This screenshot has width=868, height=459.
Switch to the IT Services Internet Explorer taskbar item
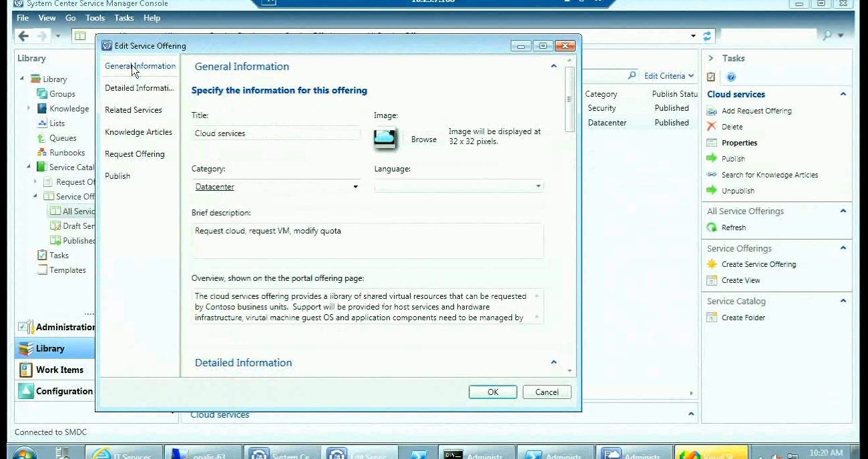[x=126, y=454]
